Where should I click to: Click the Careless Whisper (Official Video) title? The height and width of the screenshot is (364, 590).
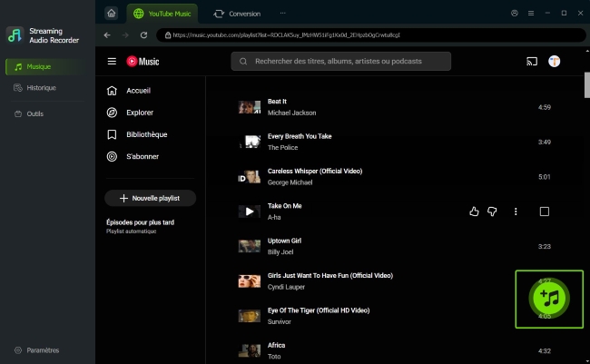pos(315,172)
